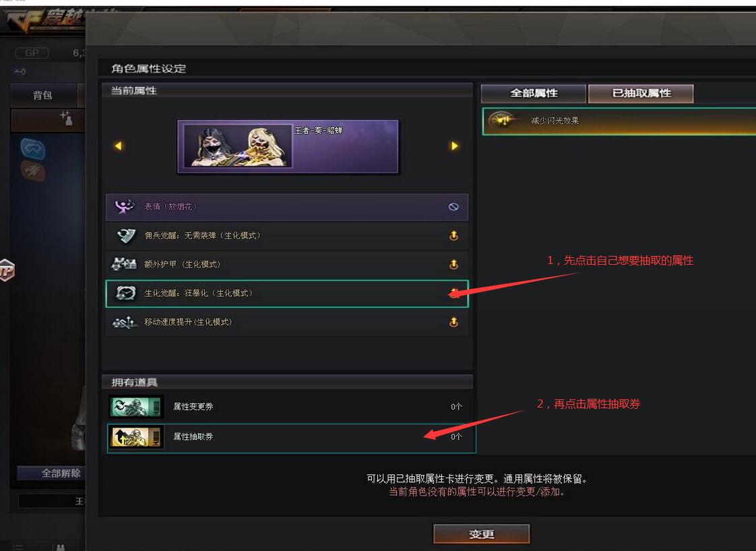Click the 无需装弹 mercenary awakening icon
The image size is (756, 551).
126,236
